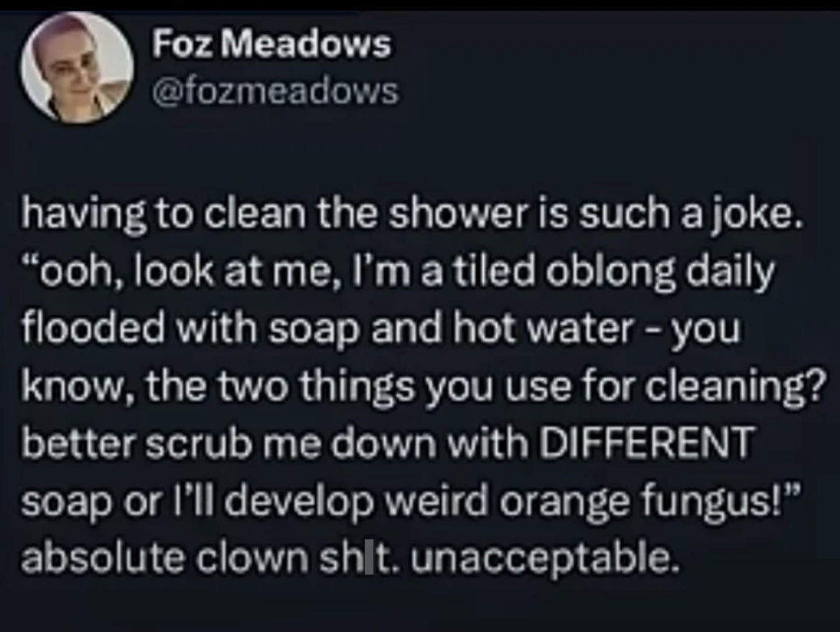Click the @fozmeadows handle
The image size is (840, 632).
coord(274,90)
